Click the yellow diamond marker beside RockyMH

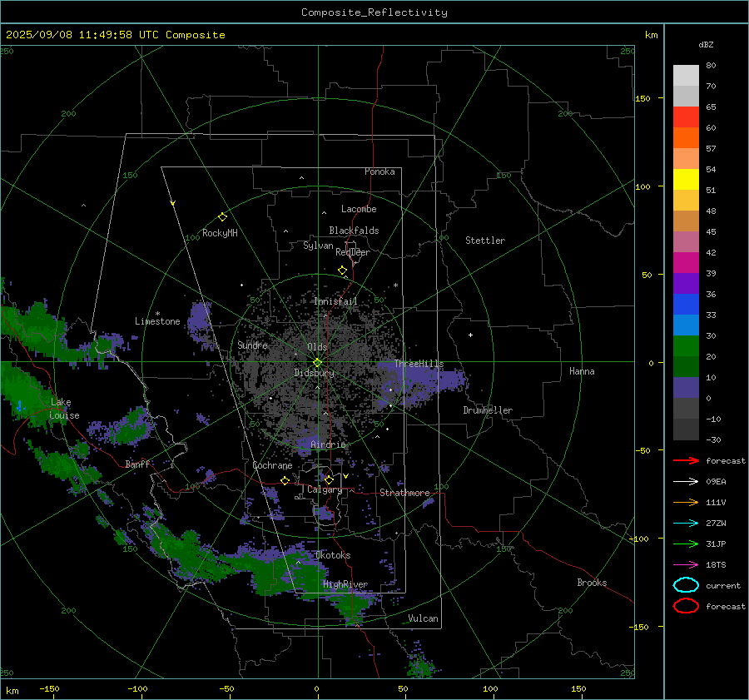tap(222, 217)
